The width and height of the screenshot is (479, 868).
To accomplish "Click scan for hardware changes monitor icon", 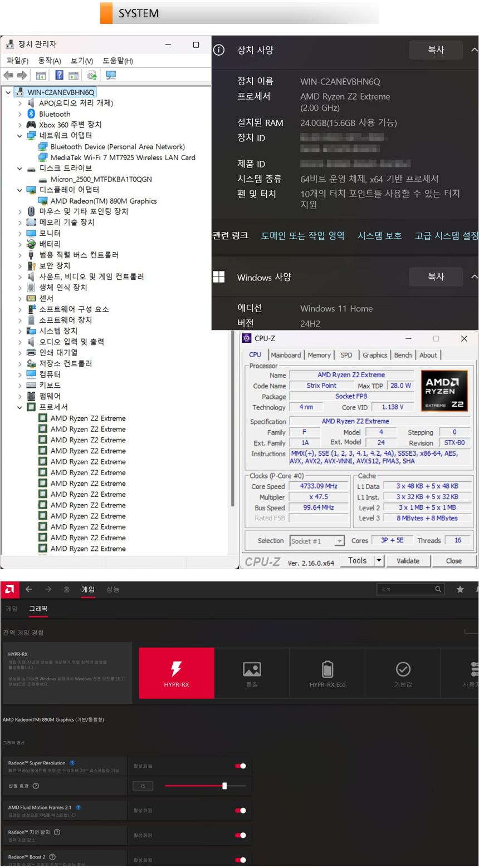I will coord(111,75).
